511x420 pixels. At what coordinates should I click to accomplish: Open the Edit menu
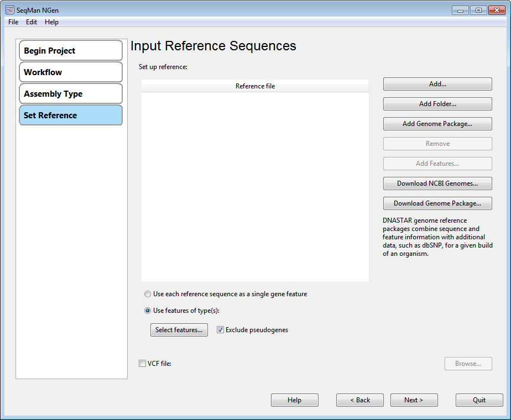click(32, 22)
